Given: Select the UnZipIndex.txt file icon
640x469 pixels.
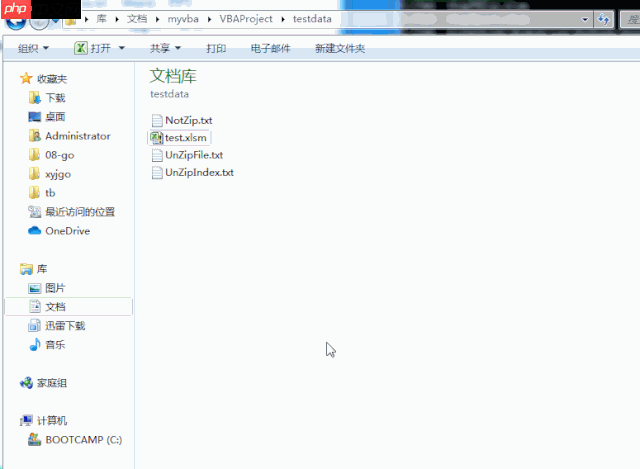Looking at the screenshot, I should point(157,172).
